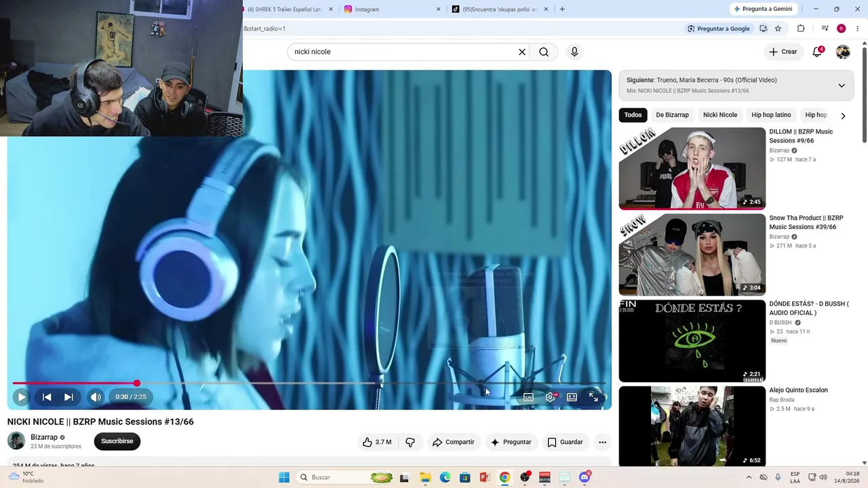Open the 'Alejo Quinto Escalon' video title
This screenshot has height=488, width=868.
798,390
